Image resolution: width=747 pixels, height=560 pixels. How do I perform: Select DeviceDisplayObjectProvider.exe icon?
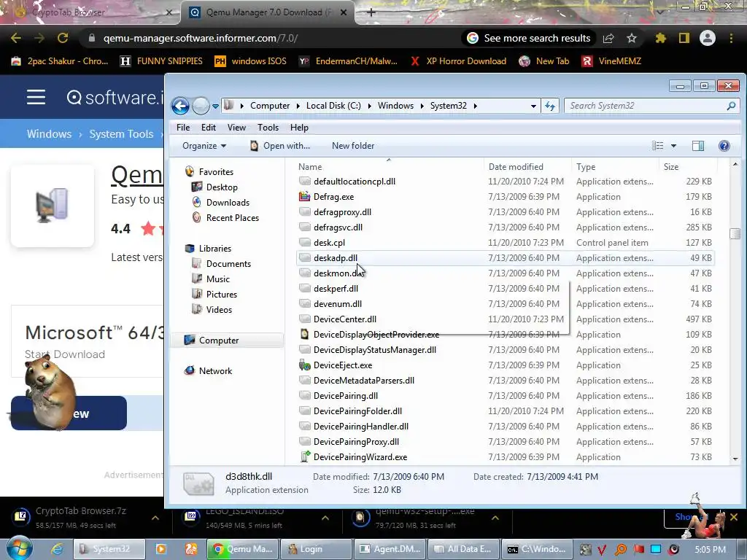(x=304, y=334)
